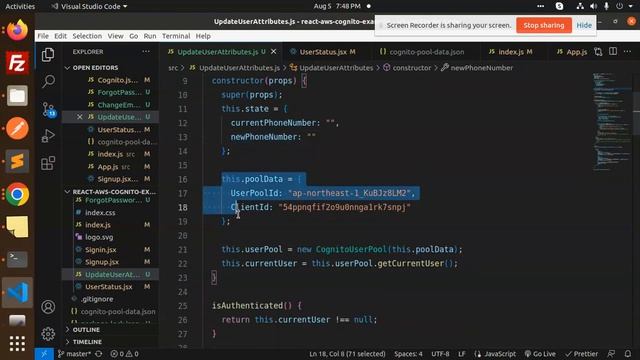640x360 pixels.
Task: Click Visual Studio Code icon in dock
Action: [17, 293]
